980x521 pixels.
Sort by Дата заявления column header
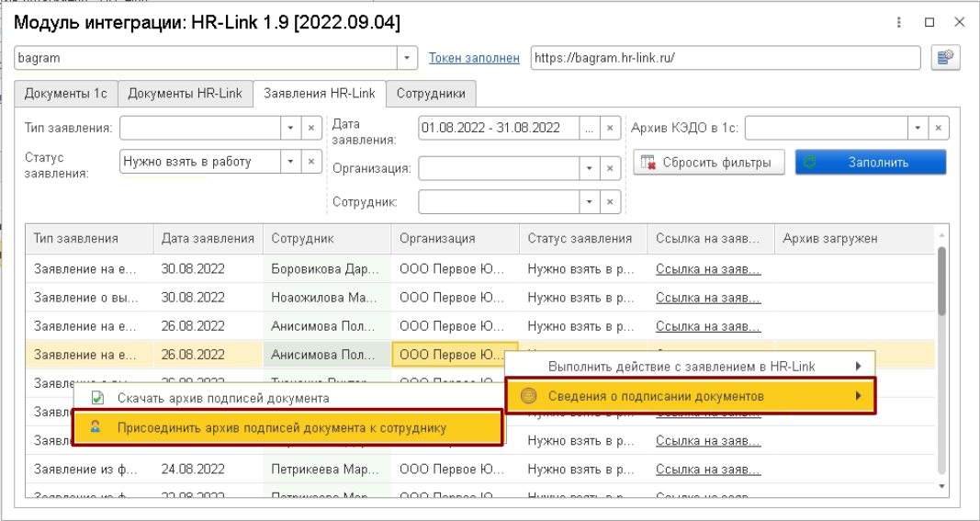click(208, 239)
